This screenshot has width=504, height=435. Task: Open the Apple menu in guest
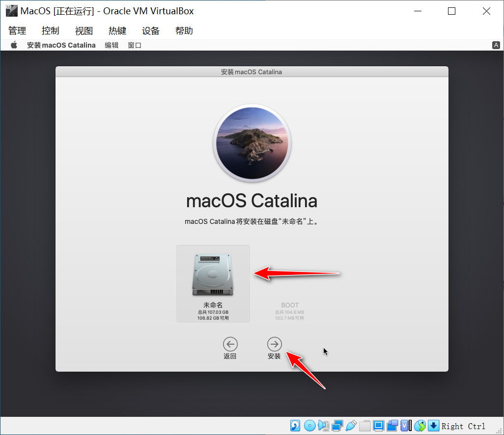tap(14, 45)
